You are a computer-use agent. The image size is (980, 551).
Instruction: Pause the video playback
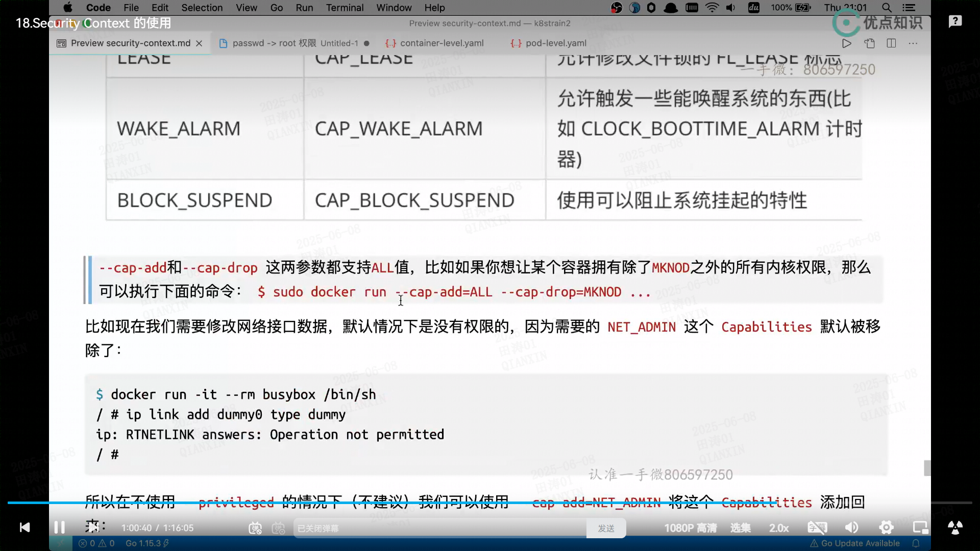pos(59,528)
